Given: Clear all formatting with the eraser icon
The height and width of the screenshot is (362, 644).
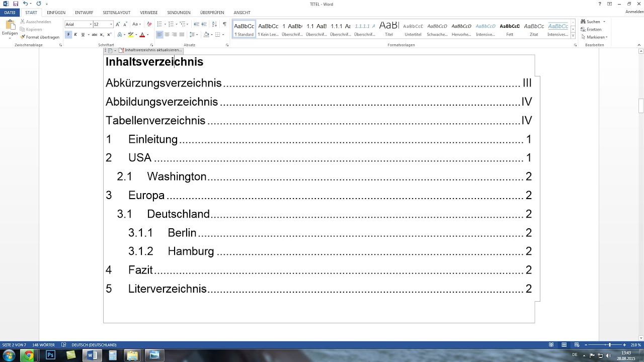Looking at the screenshot, I should [149, 24].
